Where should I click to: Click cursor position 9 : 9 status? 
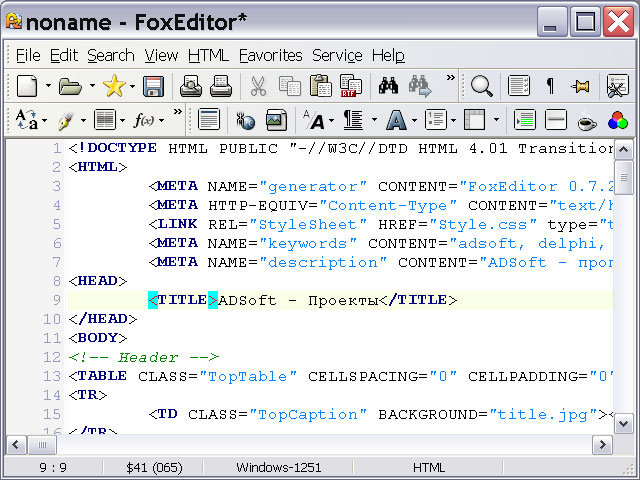(x=53, y=467)
